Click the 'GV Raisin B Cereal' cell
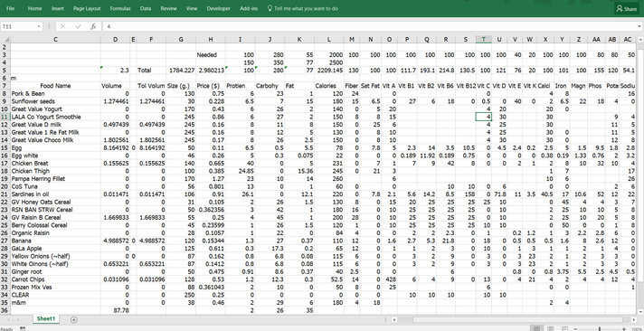Image resolution: width=644 pixels, height=331 pixels. 55,217
